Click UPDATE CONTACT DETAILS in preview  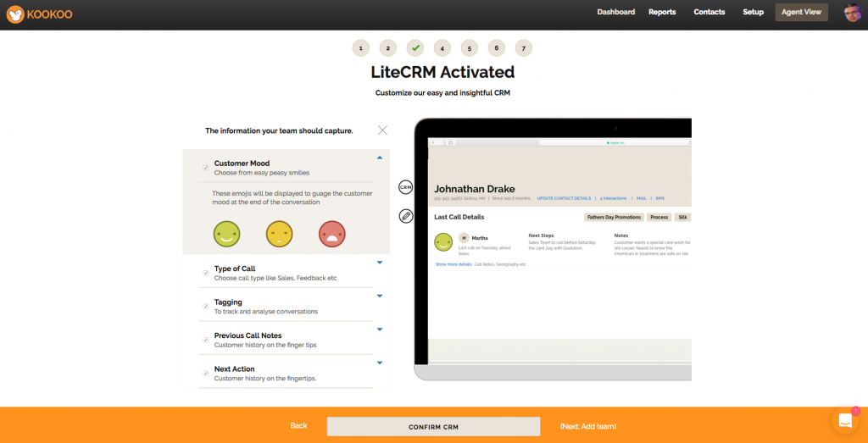[x=564, y=198]
